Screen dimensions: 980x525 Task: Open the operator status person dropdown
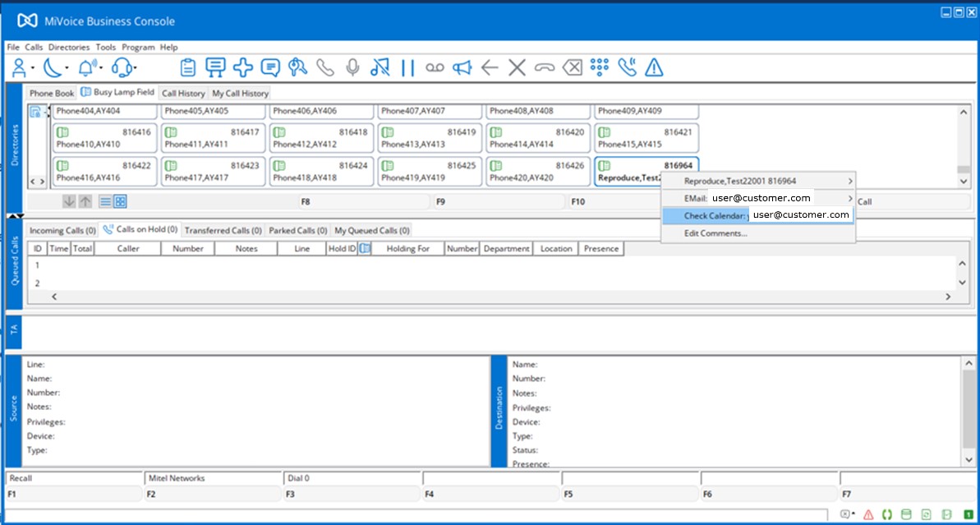[x=22, y=67]
